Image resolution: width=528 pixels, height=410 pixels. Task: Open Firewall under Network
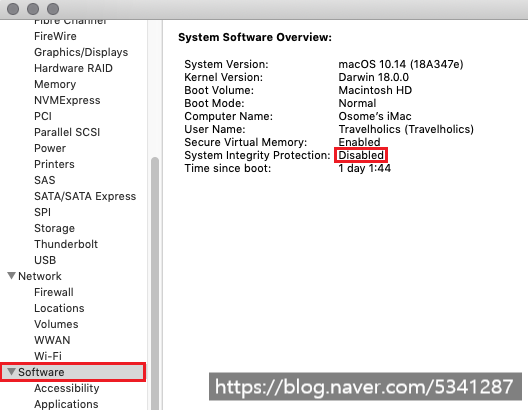coord(54,292)
